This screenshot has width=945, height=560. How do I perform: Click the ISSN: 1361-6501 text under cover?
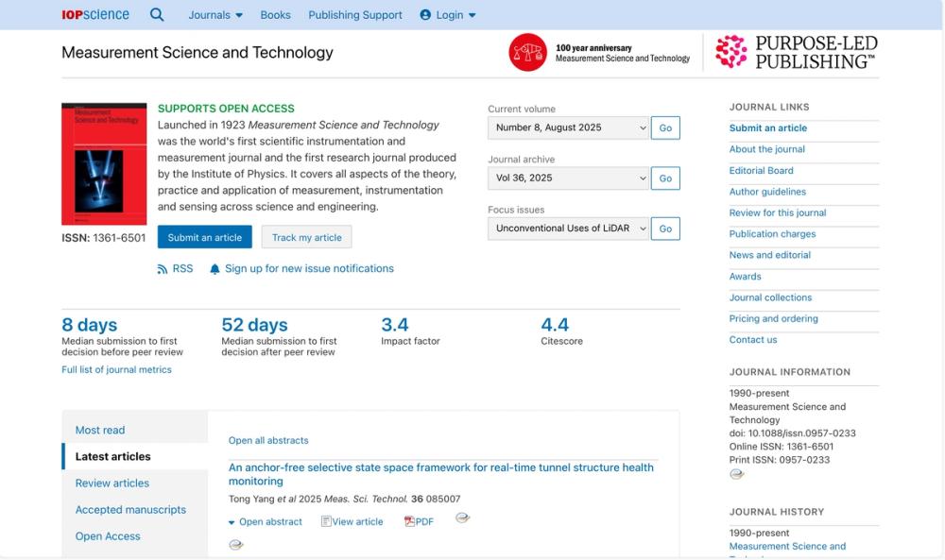104,238
